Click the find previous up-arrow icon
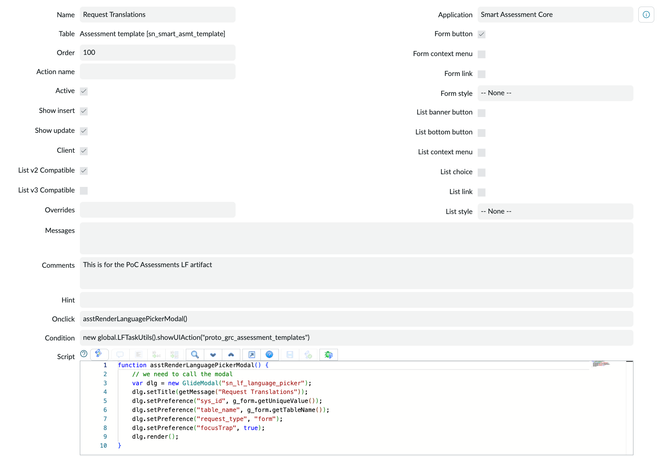The height and width of the screenshot is (459, 662). [x=231, y=355]
